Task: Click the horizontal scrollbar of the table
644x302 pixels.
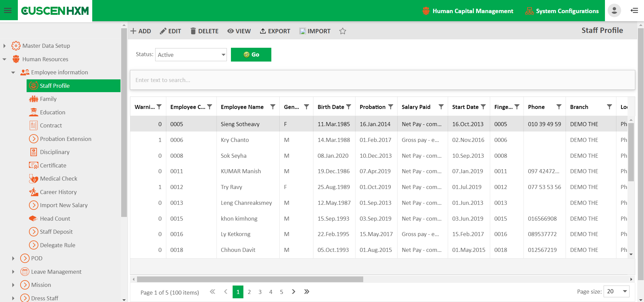Action: point(250,279)
